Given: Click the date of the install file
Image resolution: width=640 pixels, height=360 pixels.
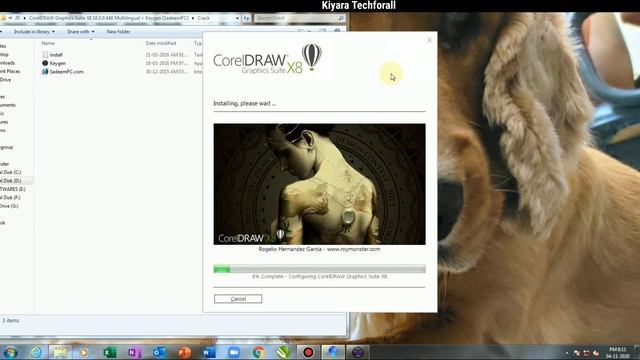Looking at the screenshot, I should coord(166,55).
